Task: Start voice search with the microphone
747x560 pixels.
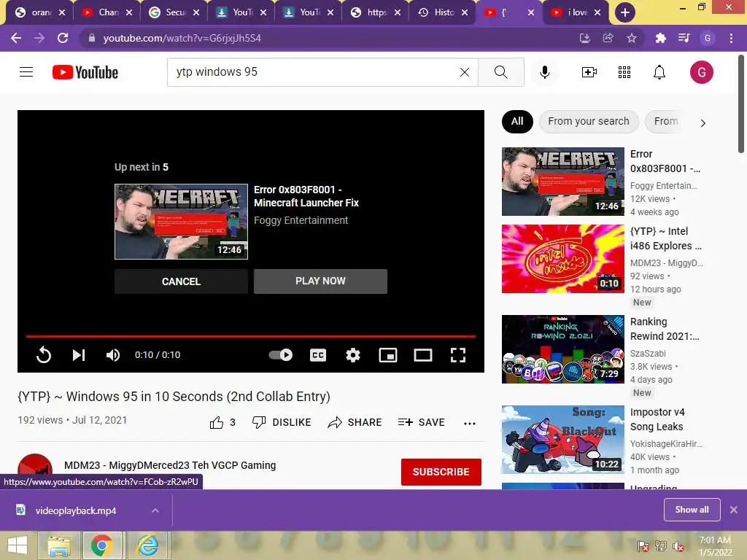Action: pyautogui.click(x=544, y=72)
